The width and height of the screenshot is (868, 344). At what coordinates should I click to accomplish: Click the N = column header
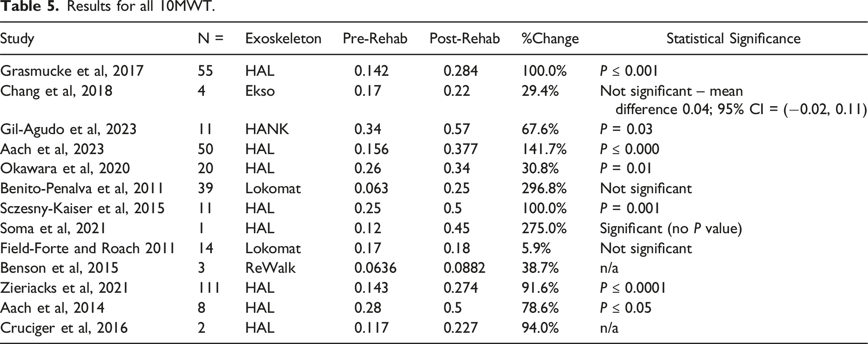pos(211,39)
